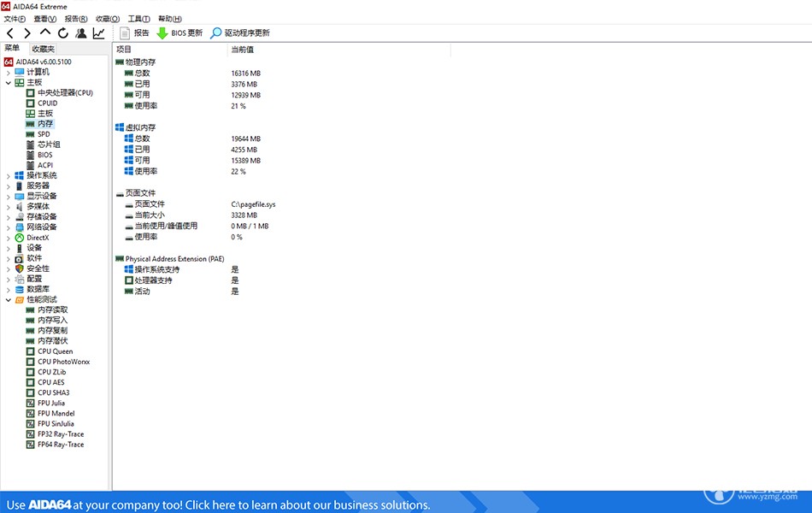Viewport: 812px width, 513px height.
Task: Expand the 多媒体 tree node
Action: click(x=8, y=207)
